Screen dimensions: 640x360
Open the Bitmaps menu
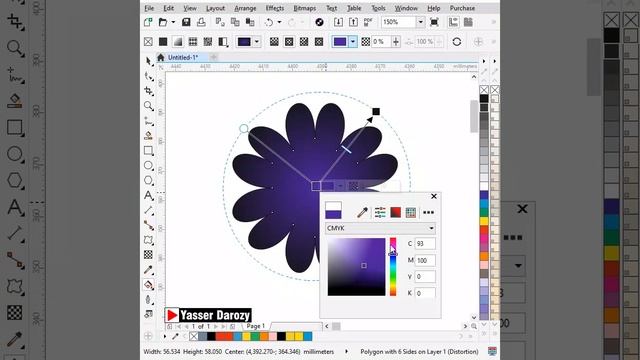pyautogui.click(x=304, y=8)
